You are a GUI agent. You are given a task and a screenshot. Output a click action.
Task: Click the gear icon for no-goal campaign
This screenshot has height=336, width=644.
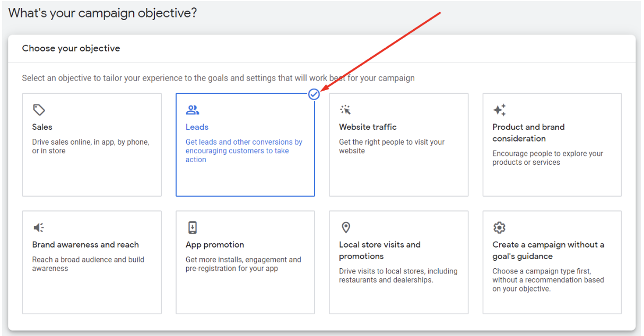[x=499, y=227]
